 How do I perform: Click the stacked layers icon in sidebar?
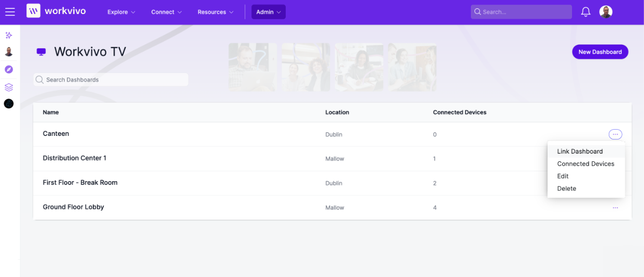9,87
